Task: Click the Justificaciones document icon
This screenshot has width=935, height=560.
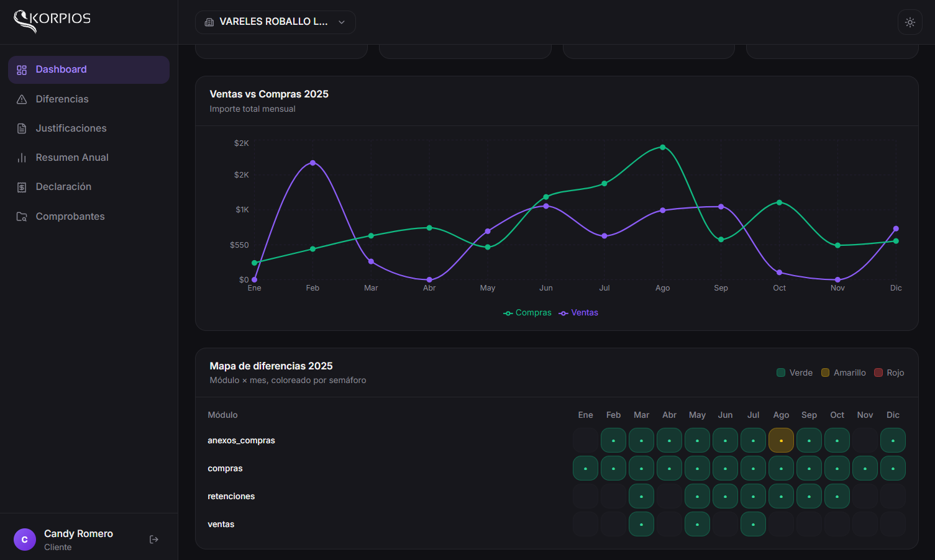Action: click(x=22, y=128)
